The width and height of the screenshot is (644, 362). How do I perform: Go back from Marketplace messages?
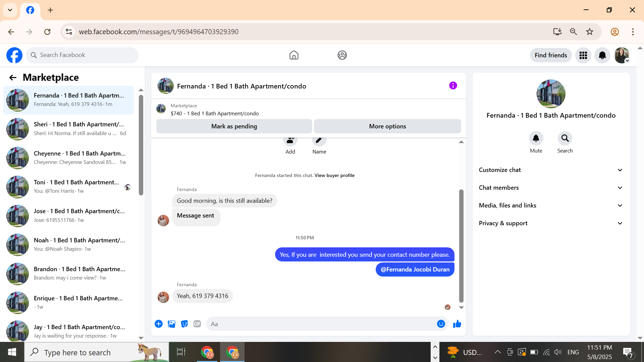pos(13,78)
